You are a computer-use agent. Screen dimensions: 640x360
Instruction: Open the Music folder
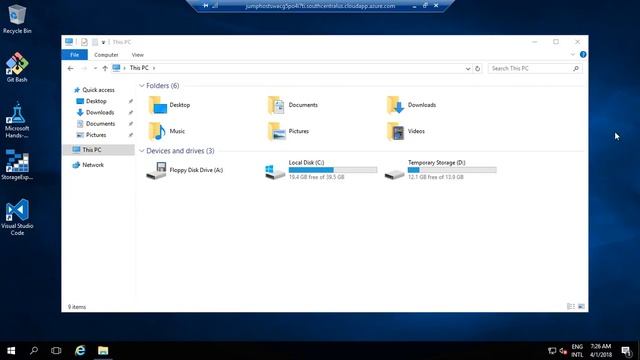click(167, 131)
